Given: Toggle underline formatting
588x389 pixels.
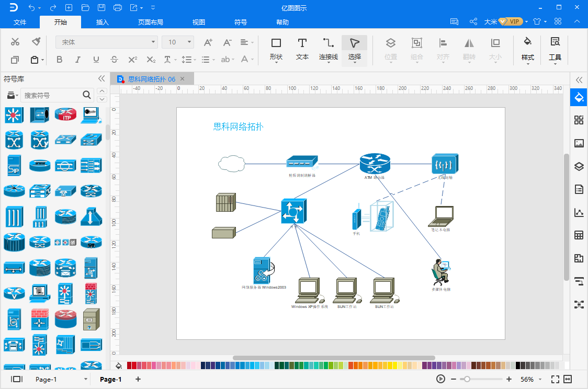Looking at the screenshot, I should (96, 59).
